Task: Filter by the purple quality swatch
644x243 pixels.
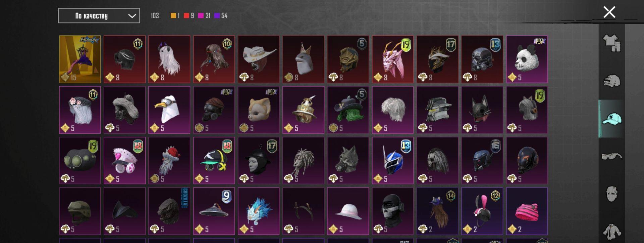Action: pos(217,15)
